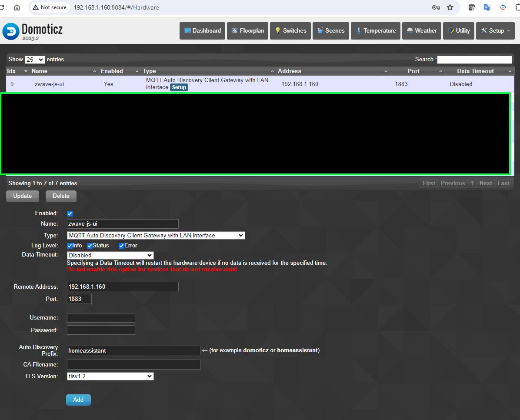Screen dimensions: 520x420
Task: Select page 1 in pagination
Action: point(472,183)
